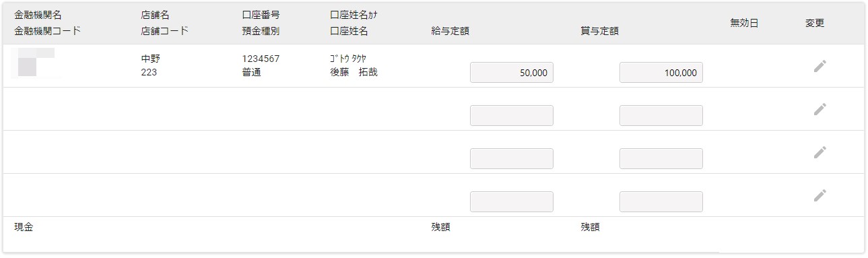Viewport: 868px width, 258px height.
Task: Focus the empty 給与定額 field in fourth row
Action: click(x=512, y=202)
